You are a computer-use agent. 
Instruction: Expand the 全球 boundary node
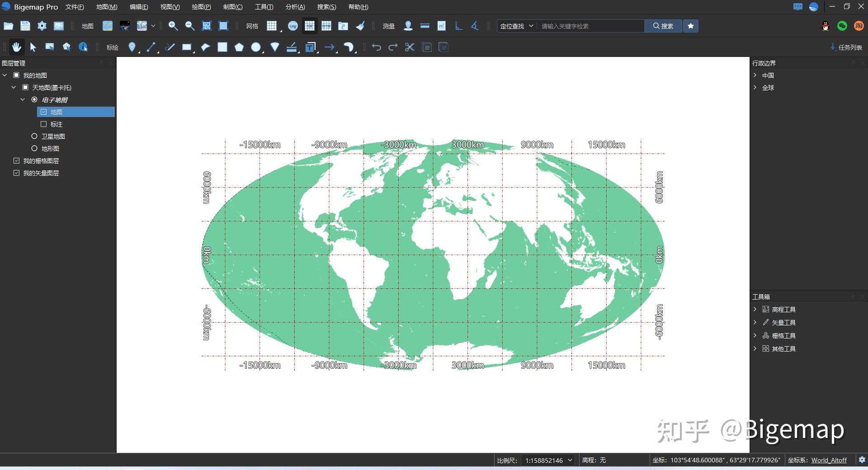click(x=755, y=87)
